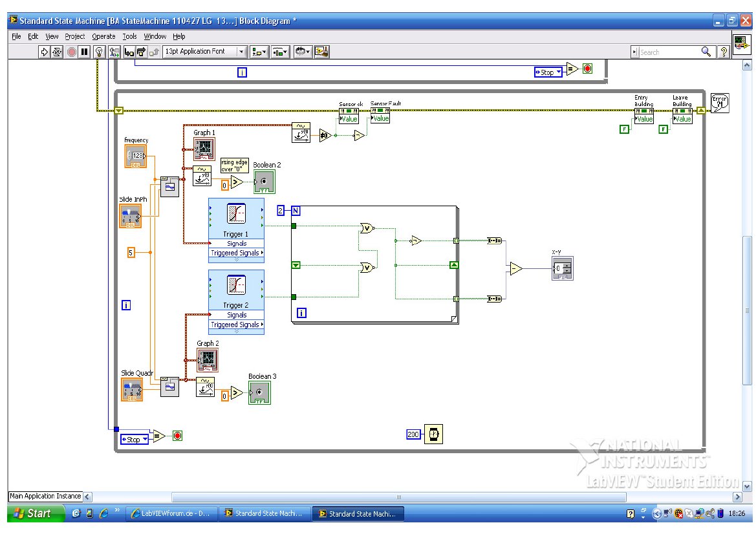Click the Main Application Instance label
The image size is (756, 534).
(45, 496)
